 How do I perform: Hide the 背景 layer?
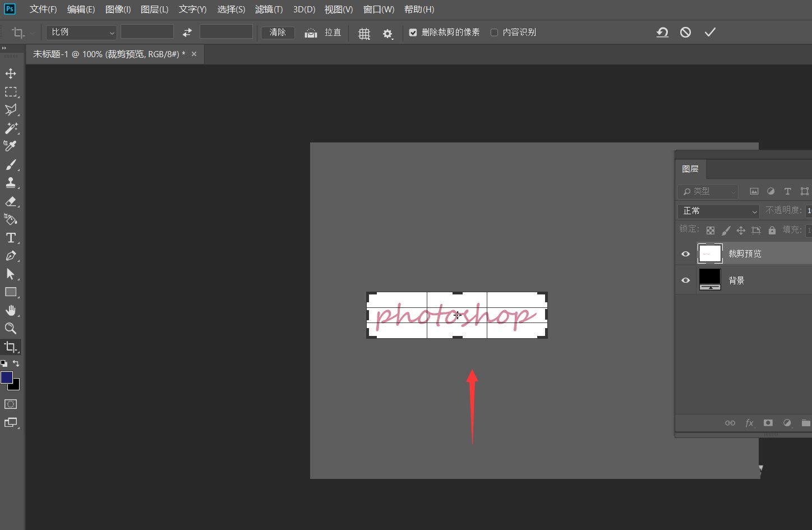(x=685, y=280)
